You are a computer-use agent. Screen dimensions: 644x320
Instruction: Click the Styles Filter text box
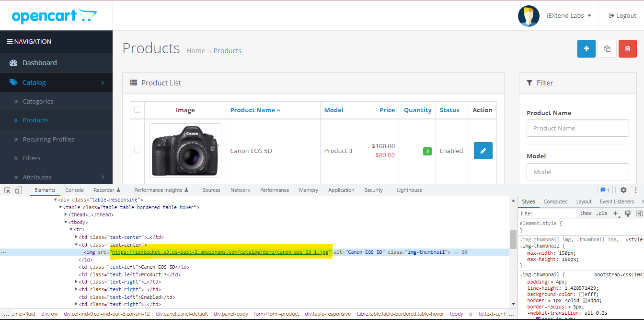548,213
